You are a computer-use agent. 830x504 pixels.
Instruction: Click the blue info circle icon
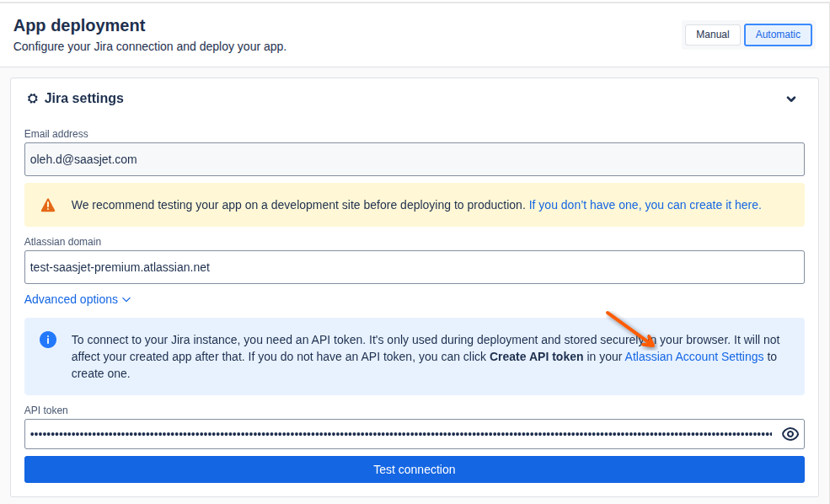[x=48, y=340]
